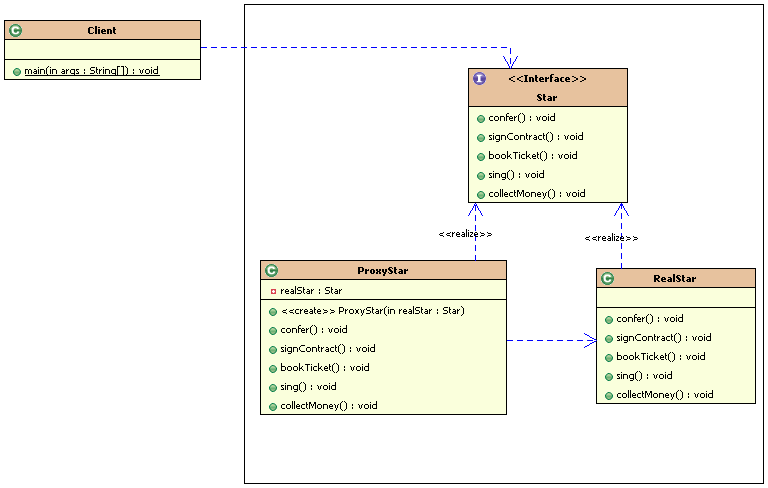
Task: Click the icon beside RealStar confer()
Action: point(609,320)
